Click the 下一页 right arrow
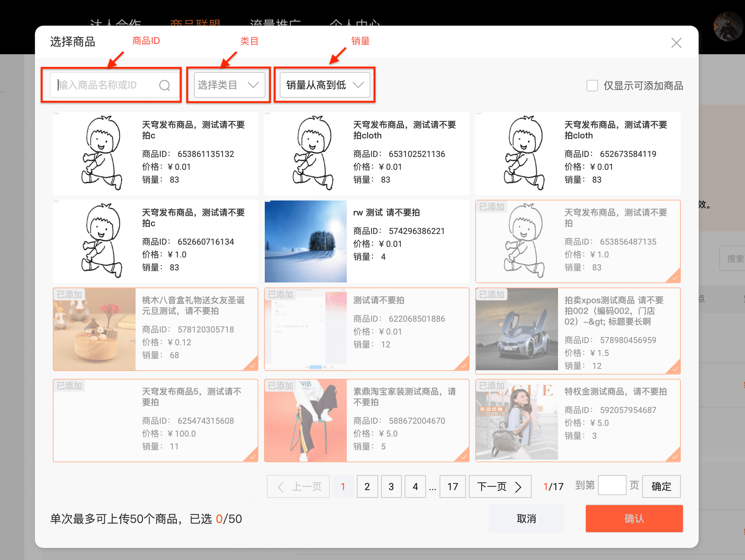745x560 pixels. (518, 487)
